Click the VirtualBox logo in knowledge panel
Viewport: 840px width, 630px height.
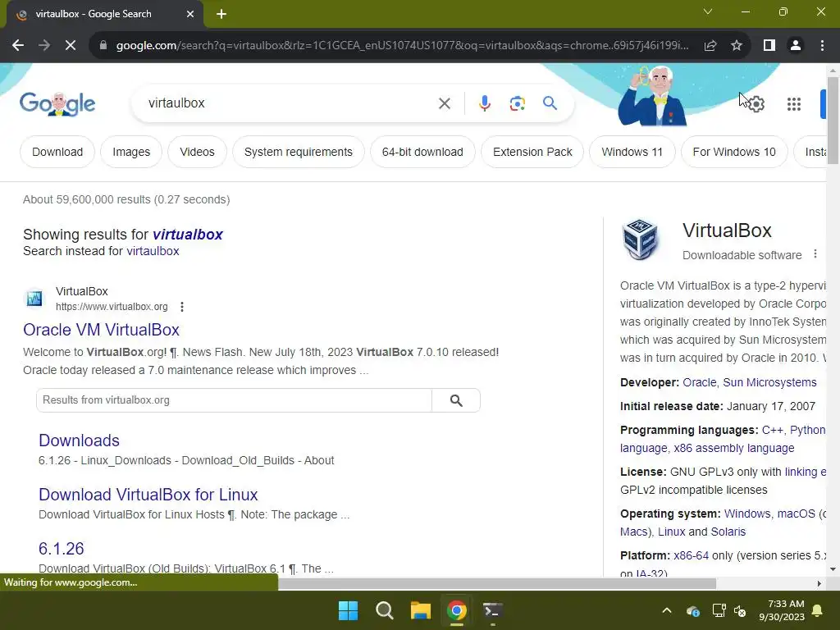point(640,240)
